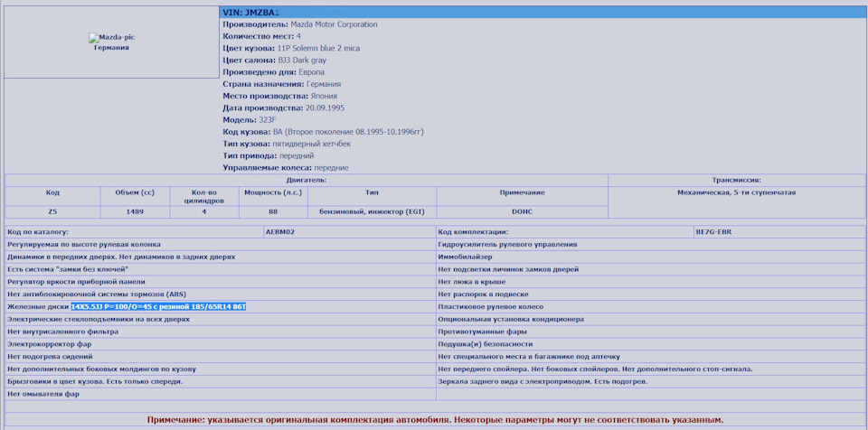Click the "Двигатель:" table header
868x430 pixels.
tap(307, 181)
